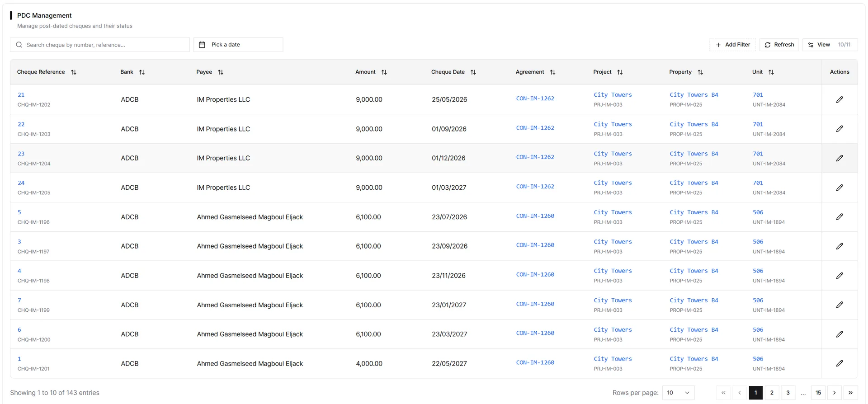The height and width of the screenshot is (404, 868).
Task: Click the 'Showing 1 to 10 of 143 entries' text
Action: pyautogui.click(x=55, y=393)
